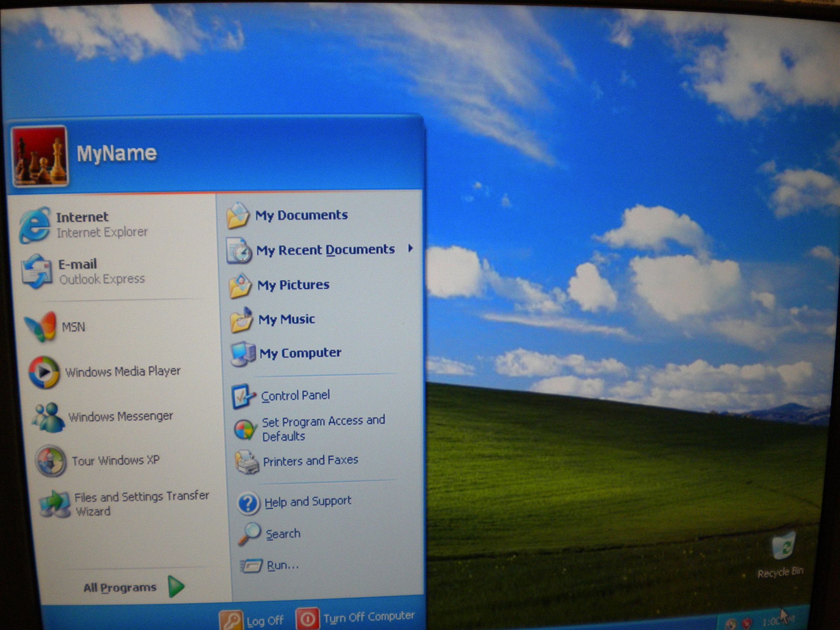Image resolution: width=840 pixels, height=630 pixels.
Task: Open Windows Messenger
Action: pos(120,415)
